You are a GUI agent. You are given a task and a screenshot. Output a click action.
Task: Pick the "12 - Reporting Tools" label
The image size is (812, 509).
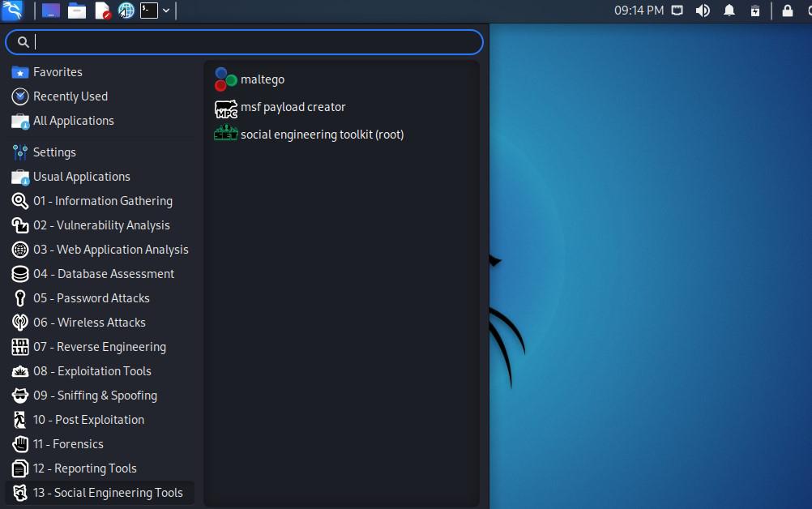[x=84, y=468]
